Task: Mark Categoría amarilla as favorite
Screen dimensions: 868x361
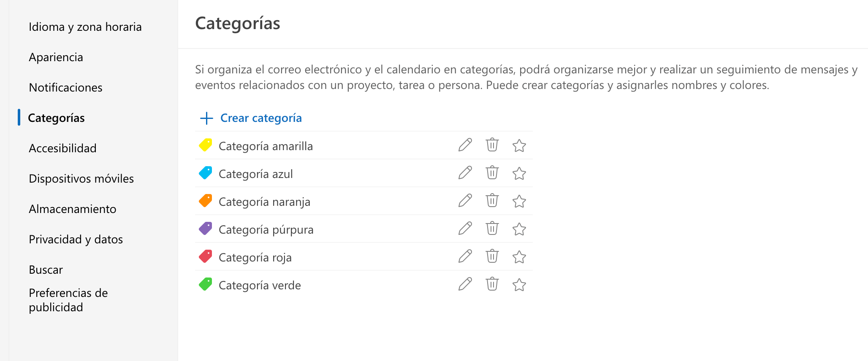Action: pyautogui.click(x=519, y=145)
